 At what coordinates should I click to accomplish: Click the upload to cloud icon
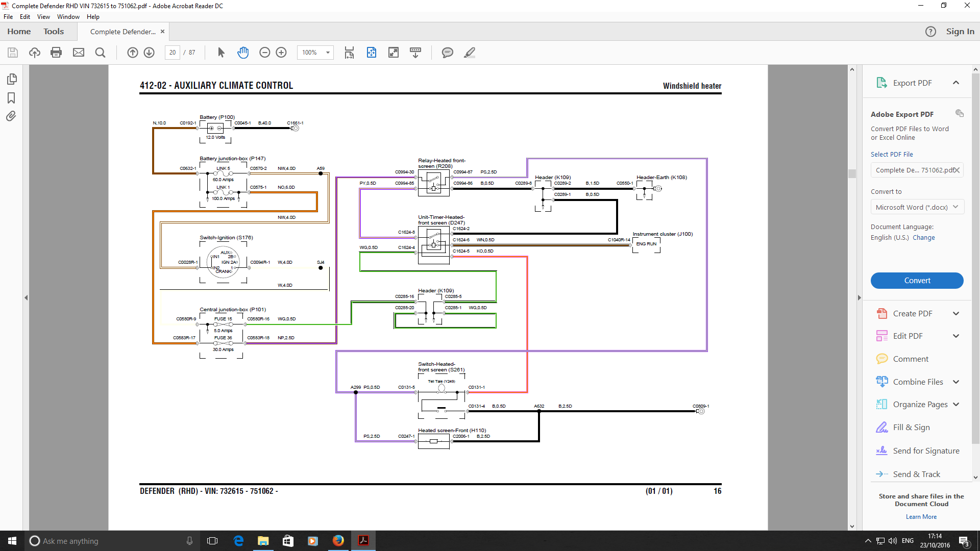[35, 53]
